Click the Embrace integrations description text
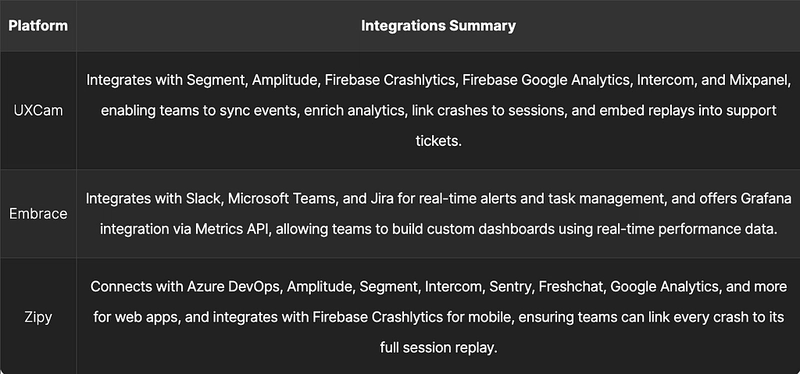The image size is (800, 374). (x=438, y=214)
